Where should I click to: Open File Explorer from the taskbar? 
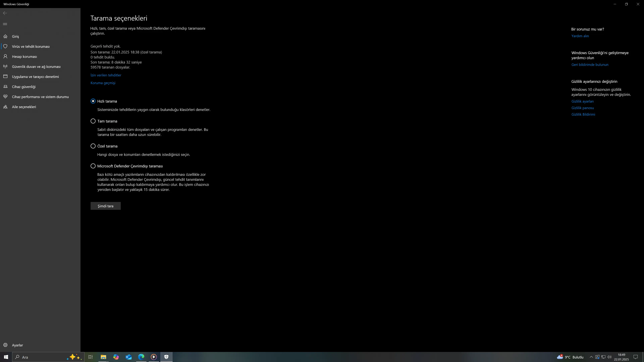(103, 357)
